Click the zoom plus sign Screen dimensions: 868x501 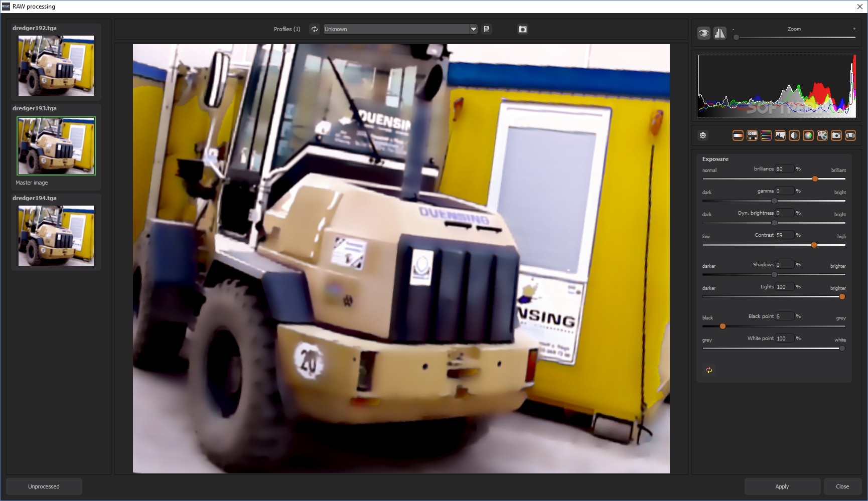(854, 29)
